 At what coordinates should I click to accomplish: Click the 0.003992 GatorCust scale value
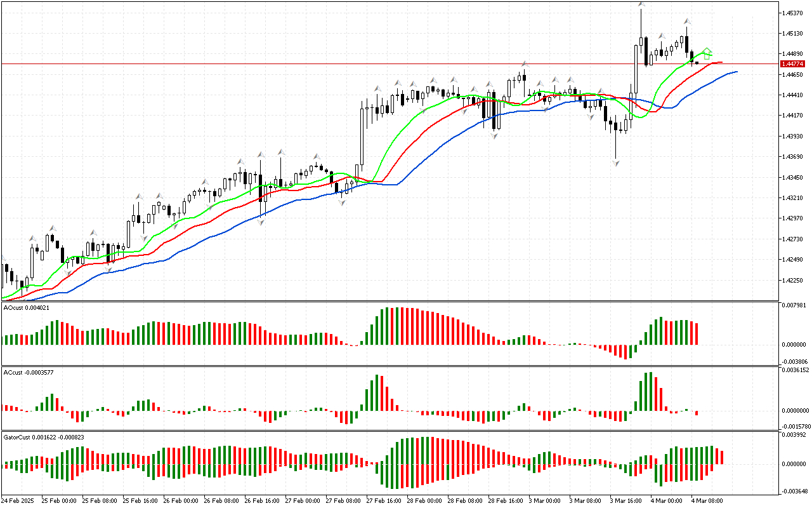pyautogui.click(x=794, y=435)
